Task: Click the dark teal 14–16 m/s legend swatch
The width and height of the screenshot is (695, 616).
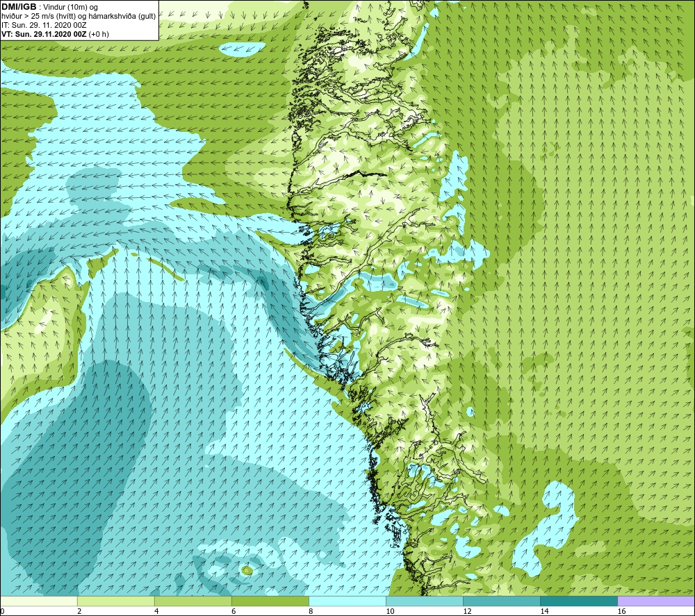Action: [578, 601]
